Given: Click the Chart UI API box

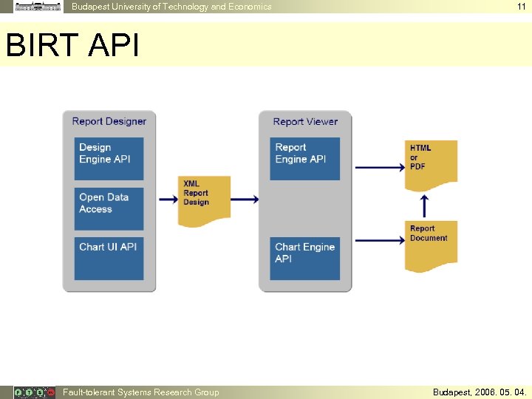Looking at the screenshot, I should pos(109,259).
